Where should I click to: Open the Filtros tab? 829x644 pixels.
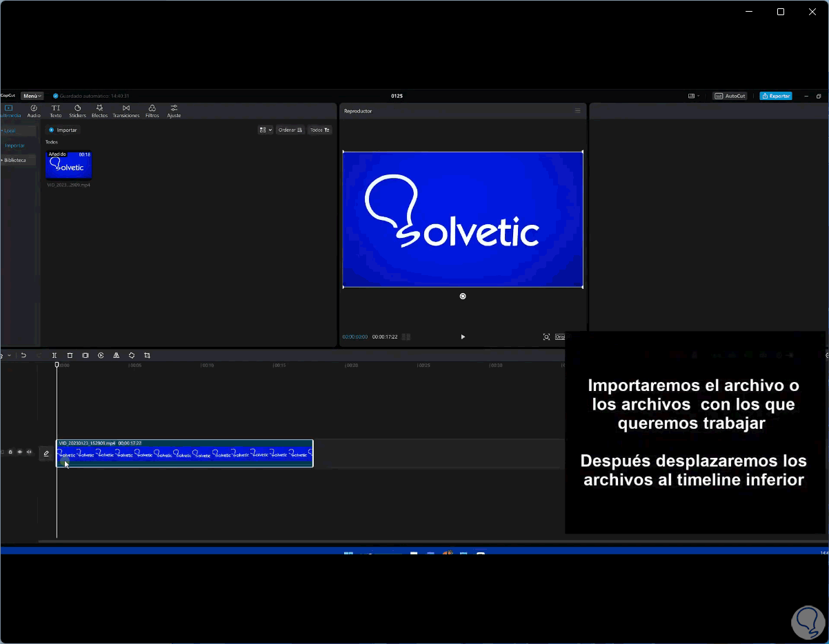pyautogui.click(x=152, y=111)
